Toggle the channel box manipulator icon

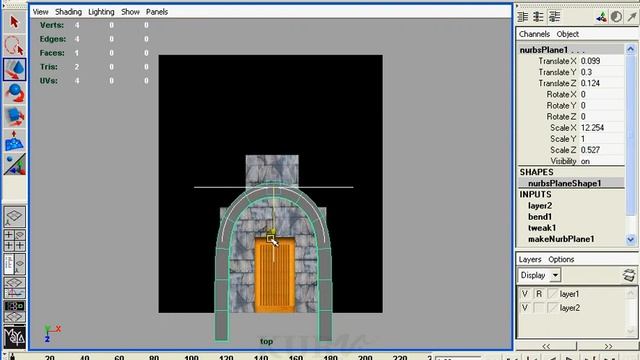(x=601, y=17)
